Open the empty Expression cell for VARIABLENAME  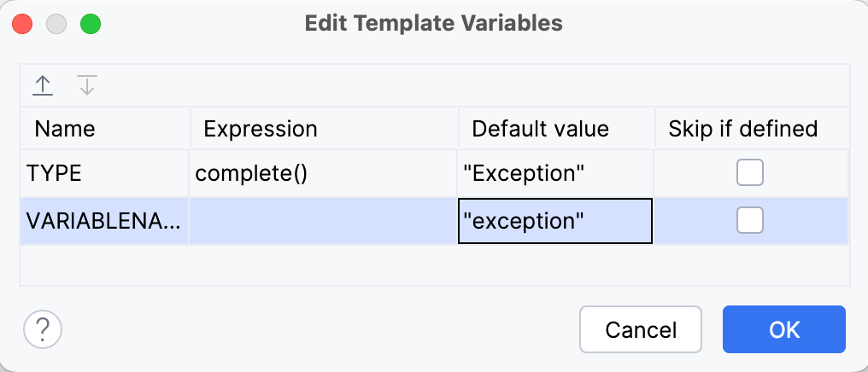coord(323,221)
